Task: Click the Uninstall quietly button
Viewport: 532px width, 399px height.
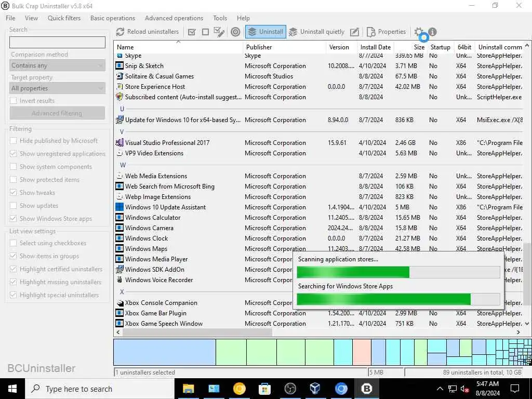Action: (x=316, y=32)
